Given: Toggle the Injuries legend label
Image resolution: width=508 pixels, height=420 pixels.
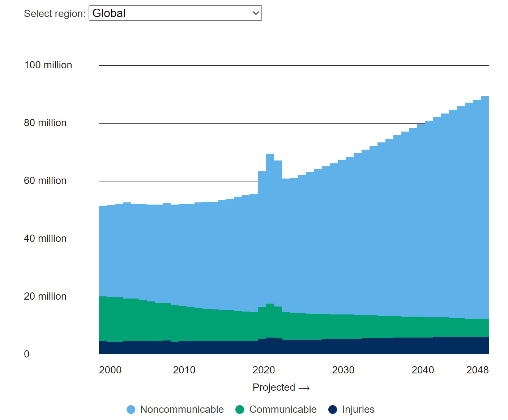Looking at the screenshot, I should [x=358, y=410].
